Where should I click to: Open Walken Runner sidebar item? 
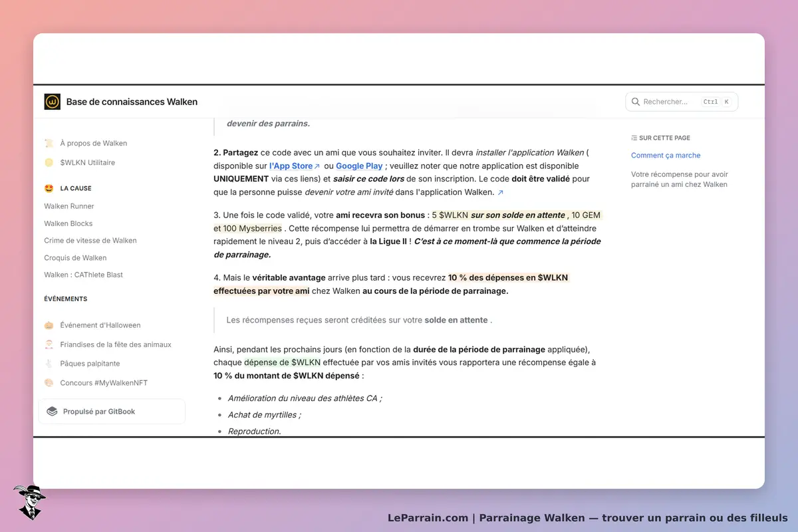click(x=69, y=206)
